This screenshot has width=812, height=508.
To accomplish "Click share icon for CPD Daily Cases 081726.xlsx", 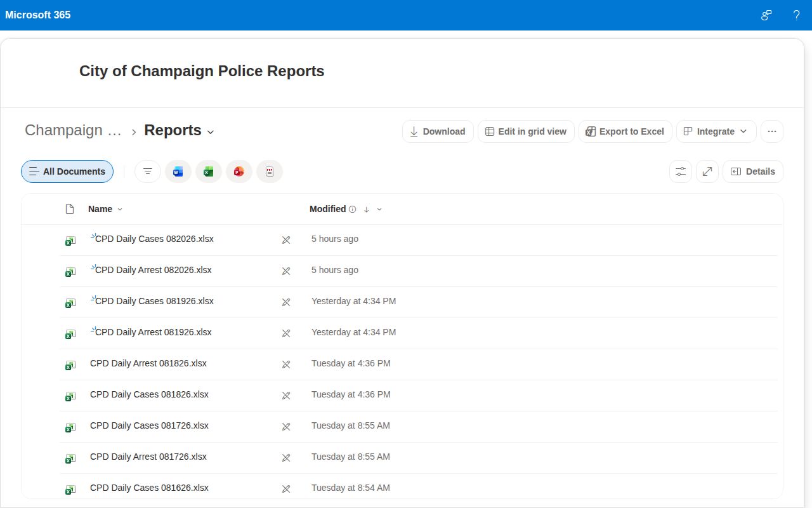I will [x=286, y=427].
